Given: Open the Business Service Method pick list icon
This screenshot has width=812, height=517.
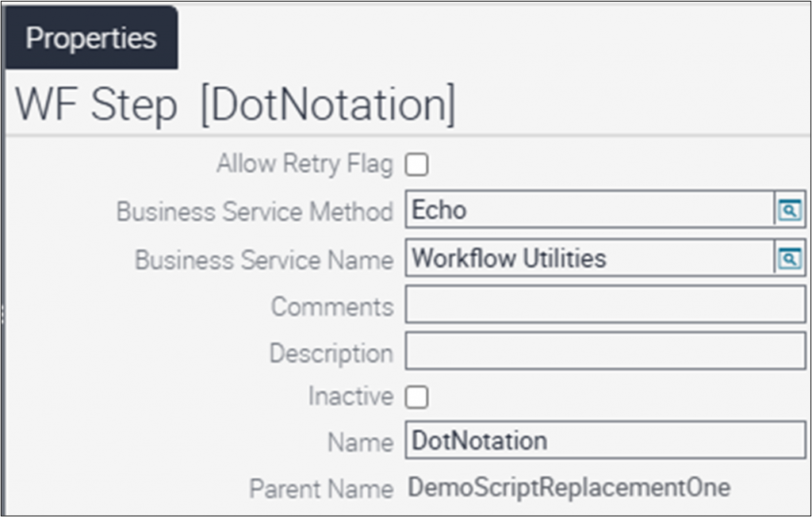Looking at the screenshot, I should [x=789, y=210].
